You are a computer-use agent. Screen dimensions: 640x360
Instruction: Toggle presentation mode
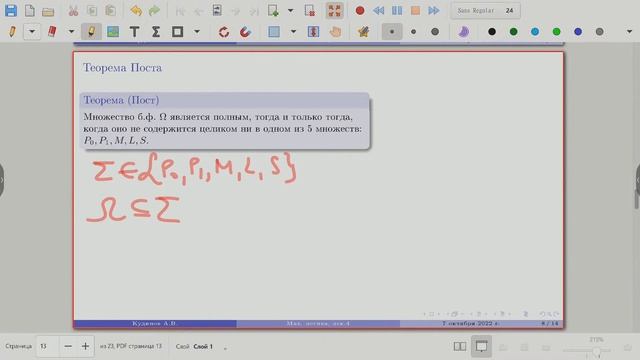[x=481, y=347]
